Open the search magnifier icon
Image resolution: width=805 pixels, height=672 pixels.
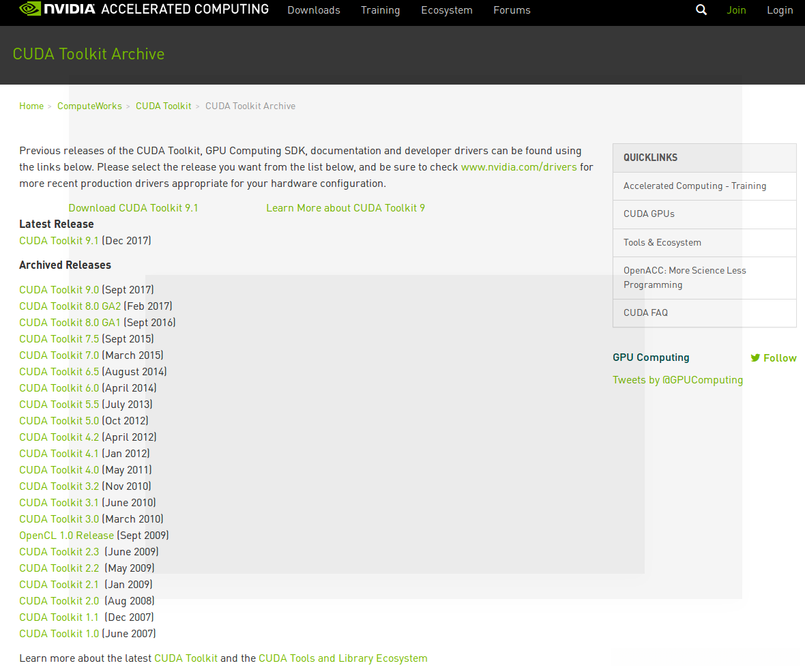pos(701,10)
